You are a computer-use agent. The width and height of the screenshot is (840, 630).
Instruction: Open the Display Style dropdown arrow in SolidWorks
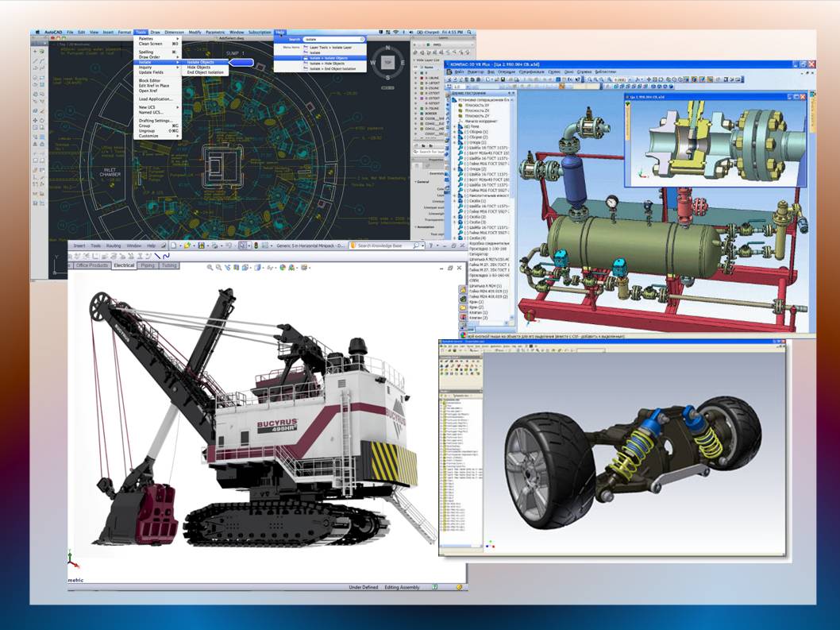pyautogui.click(x=263, y=268)
